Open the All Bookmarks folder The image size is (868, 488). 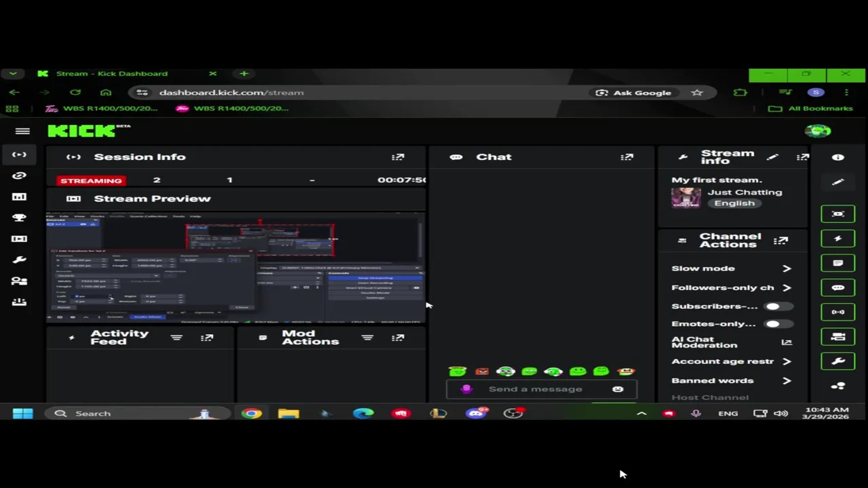(x=810, y=108)
